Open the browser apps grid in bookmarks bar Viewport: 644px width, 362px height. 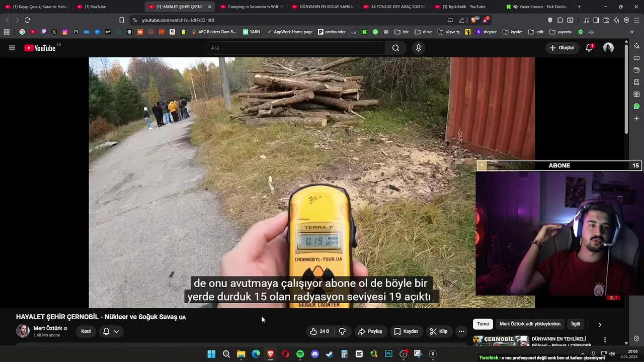tap(7, 32)
